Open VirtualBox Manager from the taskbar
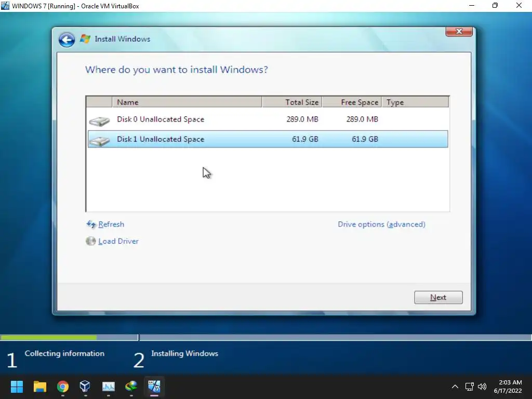The height and width of the screenshot is (399, 532). [x=85, y=387]
